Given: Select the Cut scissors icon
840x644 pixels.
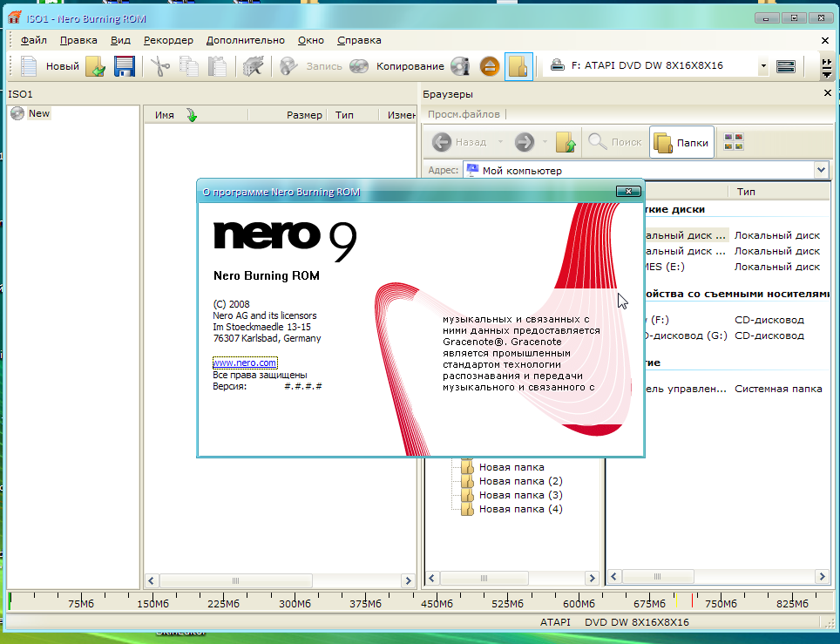Looking at the screenshot, I should [160, 66].
